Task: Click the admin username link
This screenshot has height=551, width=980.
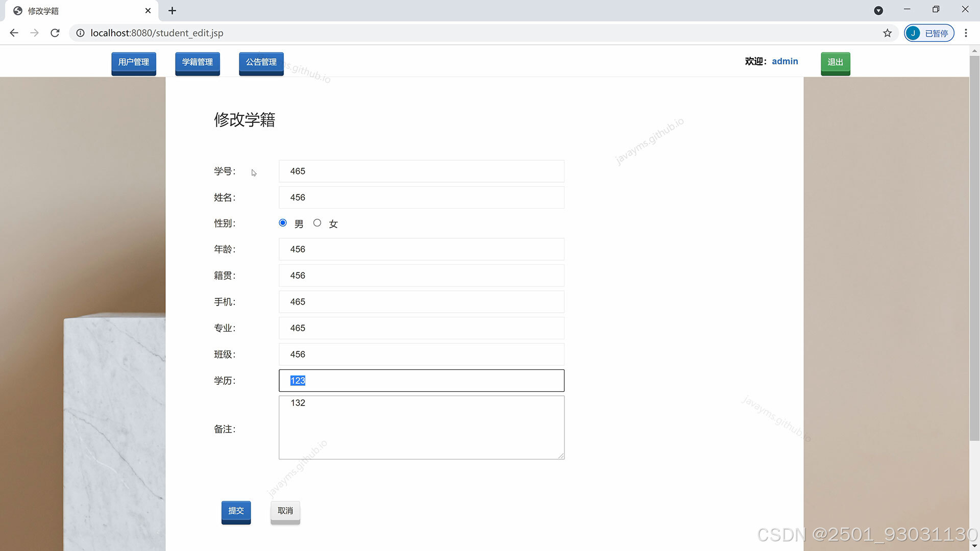Action: (x=785, y=61)
